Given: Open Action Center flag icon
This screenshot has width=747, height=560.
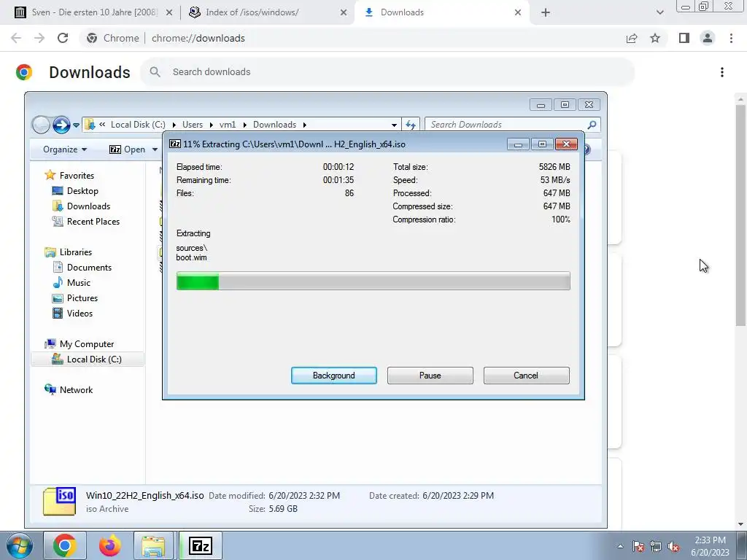Looking at the screenshot, I should click(x=638, y=546).
